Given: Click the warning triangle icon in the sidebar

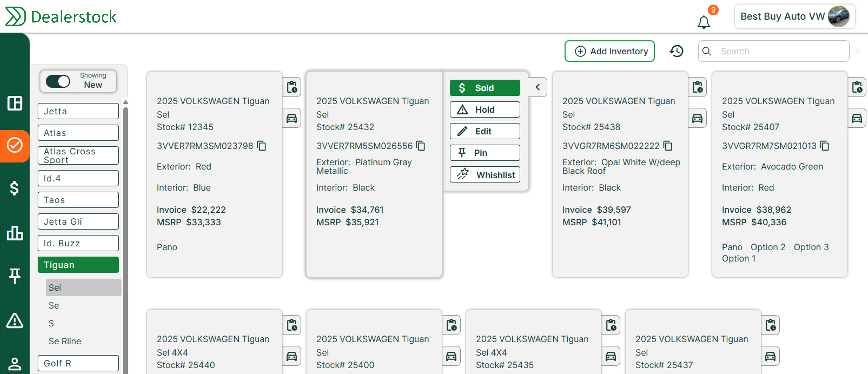Looking at the screenshot, I should click(15, 321).
